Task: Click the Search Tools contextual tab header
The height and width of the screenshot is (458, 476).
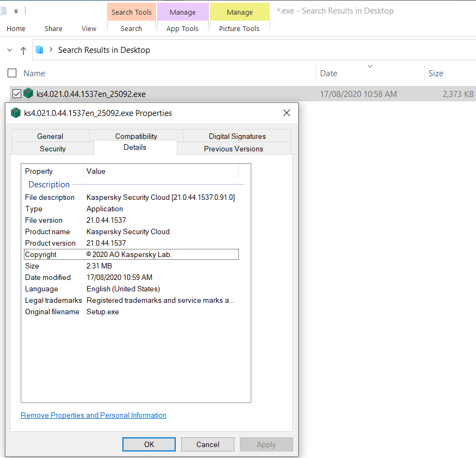Action: [x=132, y=12]
